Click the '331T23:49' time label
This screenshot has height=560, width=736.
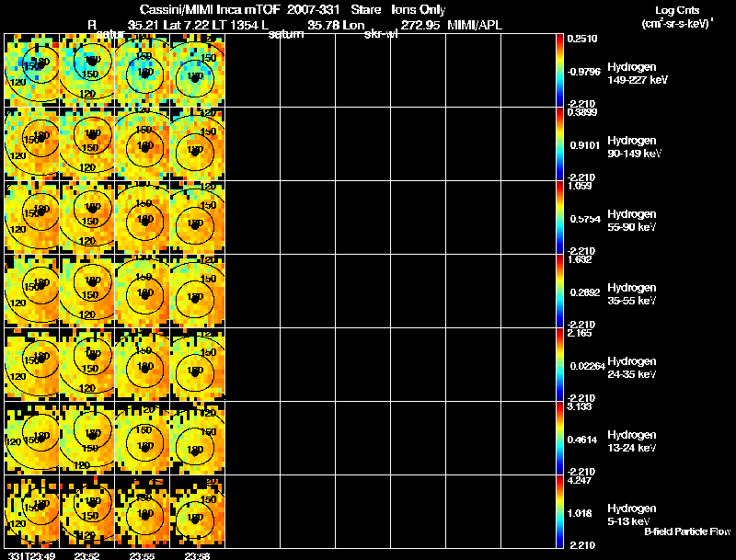31,555
